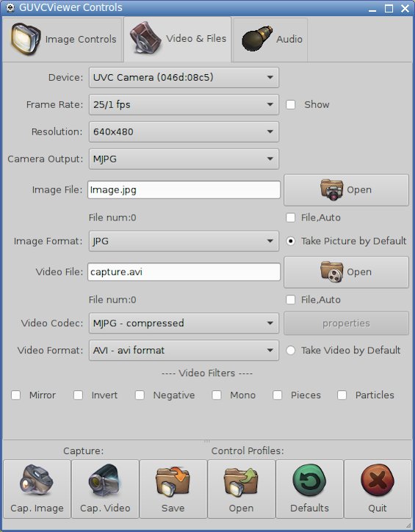Image resolution: width=415 pixels, height=532 pixels.
Task: Expand the Frame Rate dropdown
Action: pos(184,104)
